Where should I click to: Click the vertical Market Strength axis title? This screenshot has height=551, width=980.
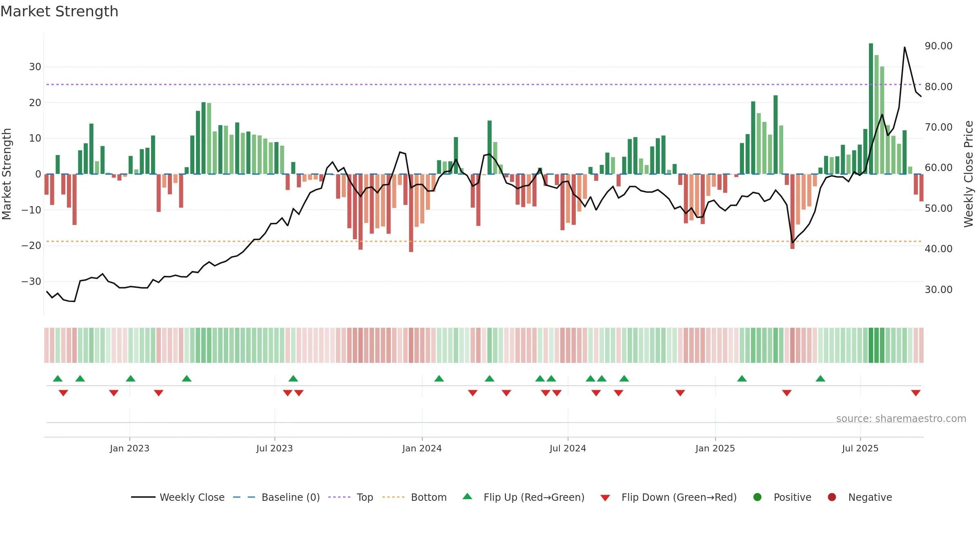(x=7, y=174)
